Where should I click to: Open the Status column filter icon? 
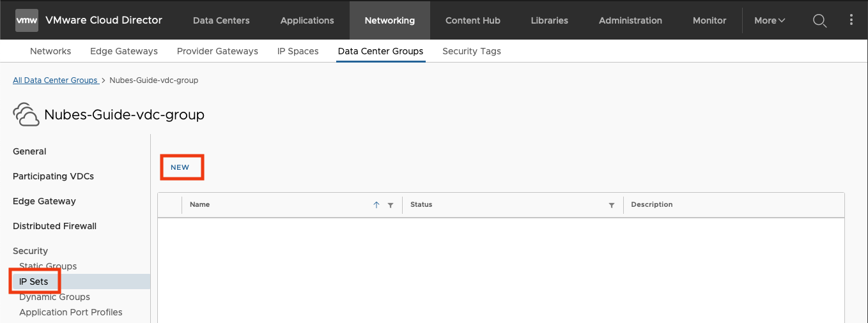612,206
